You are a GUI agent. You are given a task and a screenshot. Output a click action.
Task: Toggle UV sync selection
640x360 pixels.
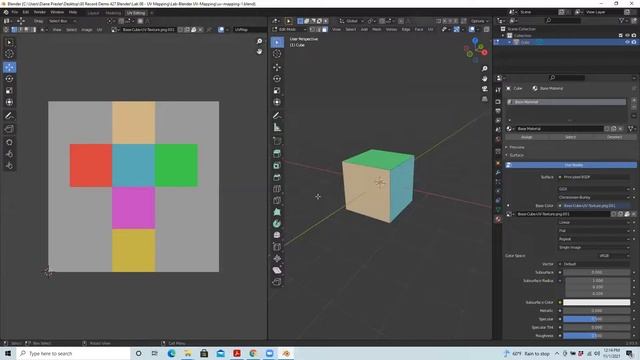coord(7,29)
